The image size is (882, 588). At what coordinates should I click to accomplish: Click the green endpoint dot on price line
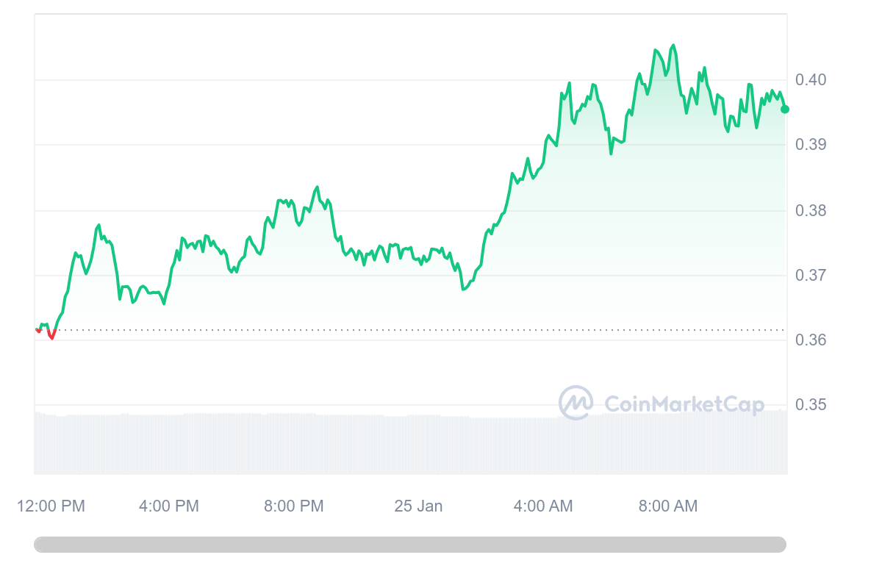[784, 109]
